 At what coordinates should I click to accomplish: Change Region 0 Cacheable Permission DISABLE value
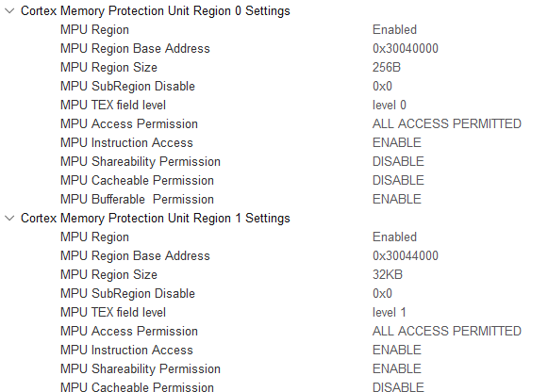pyautogui.click(x=398, y=181)
